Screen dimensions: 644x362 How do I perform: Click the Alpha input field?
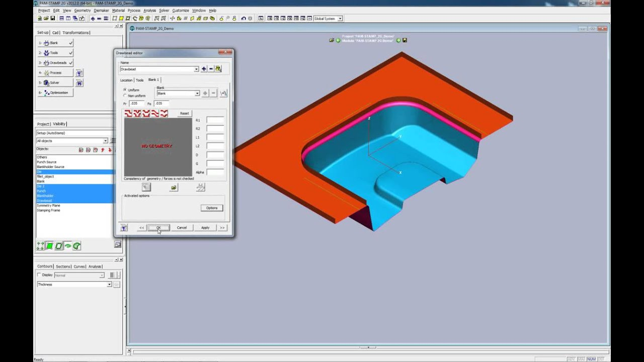pyautogui.click(x=215, y=172)
